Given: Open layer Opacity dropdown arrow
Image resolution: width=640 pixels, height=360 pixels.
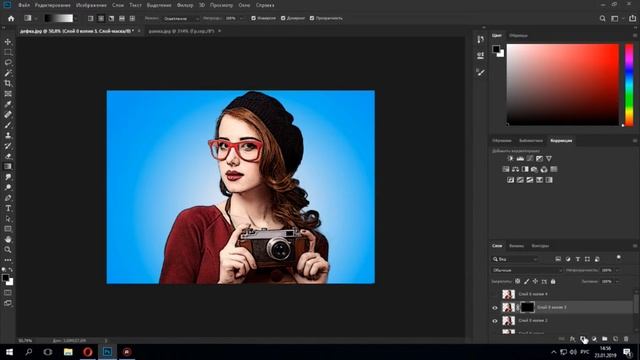Looking at the screenshot, I should click(x=618, y=270).
